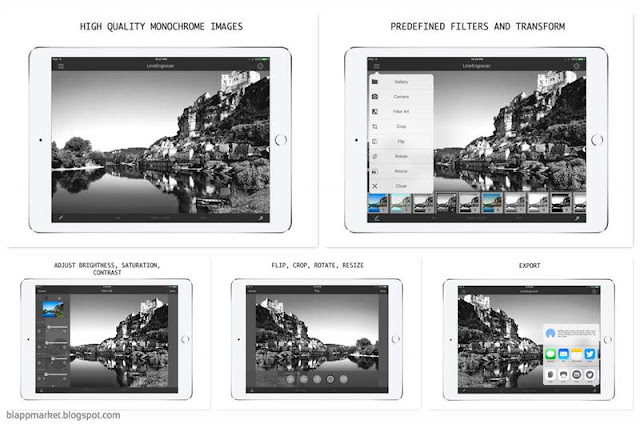Tap bottom-left pencil icon on Export iPad
The width and height of the screenshot is (640, 424).
click(463, 390)
